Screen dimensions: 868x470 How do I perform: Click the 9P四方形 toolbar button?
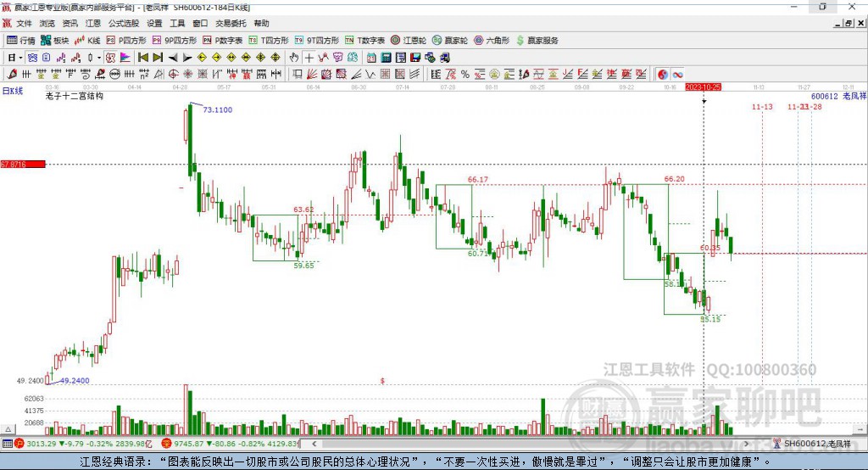(x=175, y=41)
